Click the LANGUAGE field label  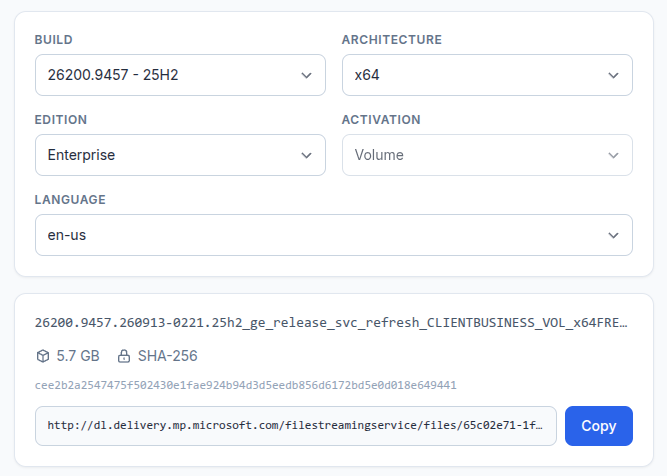click(x=70, y=200)
